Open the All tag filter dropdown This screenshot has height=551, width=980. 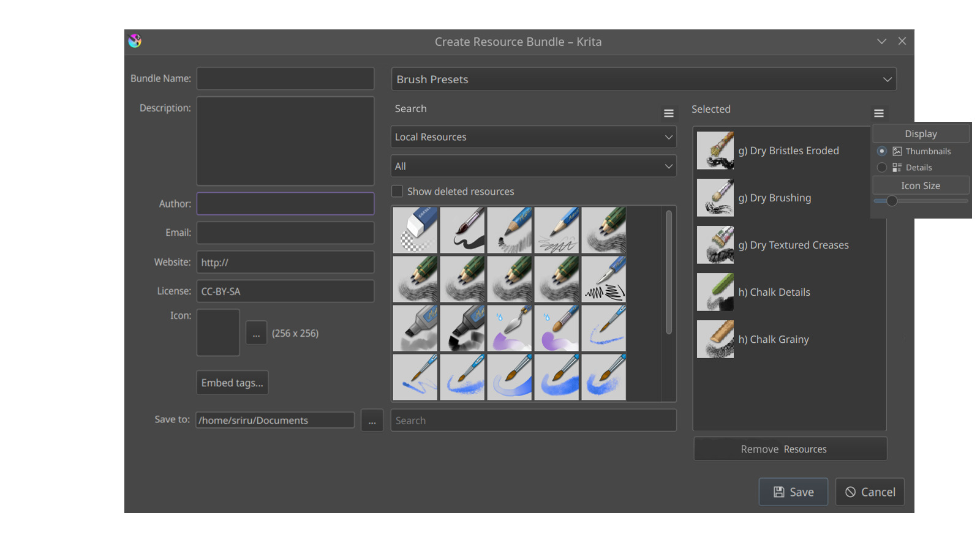tap(533, 167)
